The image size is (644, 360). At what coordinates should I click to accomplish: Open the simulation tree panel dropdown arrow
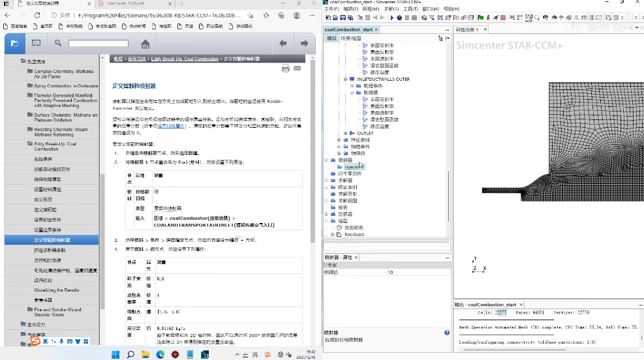(x=447, y=38)
